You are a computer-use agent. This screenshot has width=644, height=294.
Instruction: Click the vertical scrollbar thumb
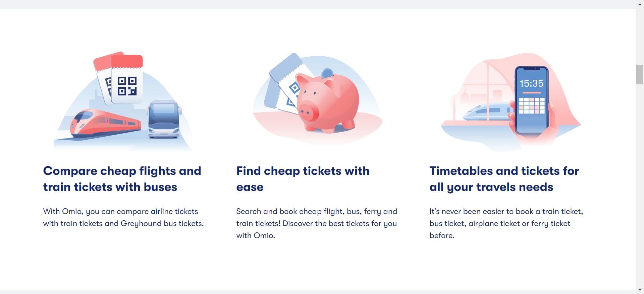coord(640,74)
